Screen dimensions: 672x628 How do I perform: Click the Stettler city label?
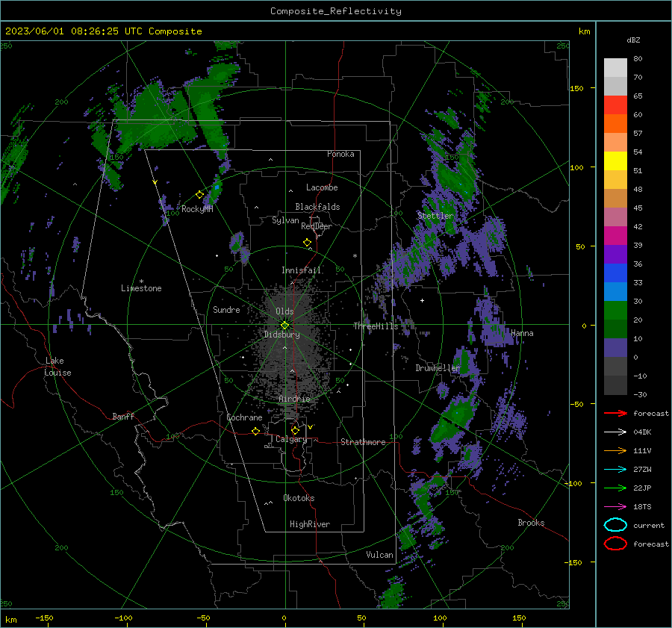pos(435,216)
